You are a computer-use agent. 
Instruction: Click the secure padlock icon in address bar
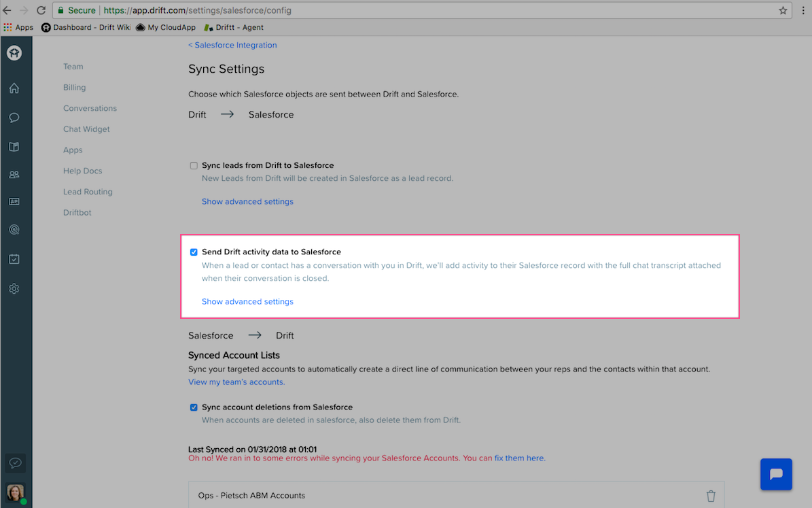click(60, 10)
